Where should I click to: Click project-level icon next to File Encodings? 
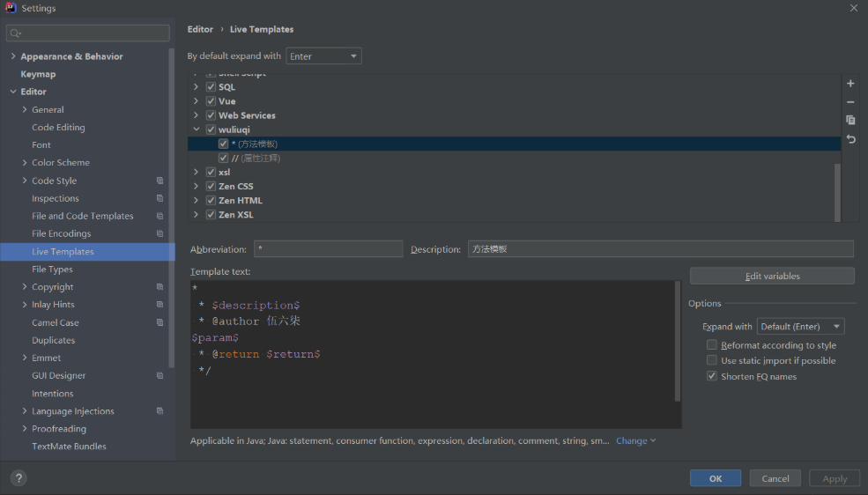click(x=160, y=234)
